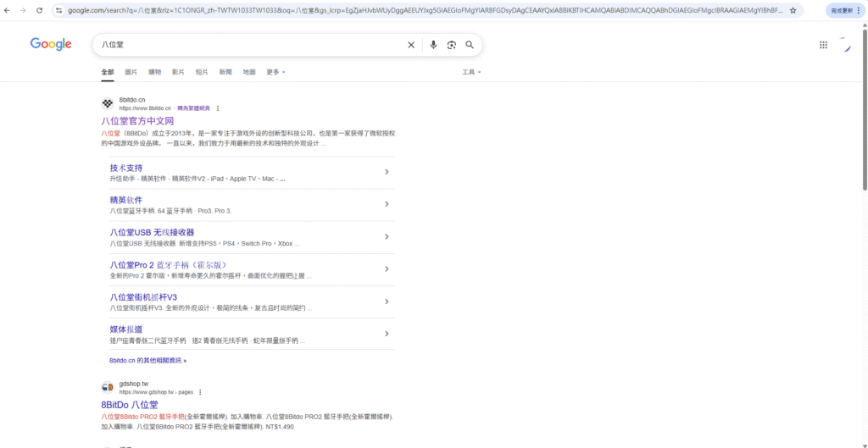Expand the 技术支持 sitelink chevron
Screen dimensions: 868x448
pyautogui.click(x=387, y=172)
